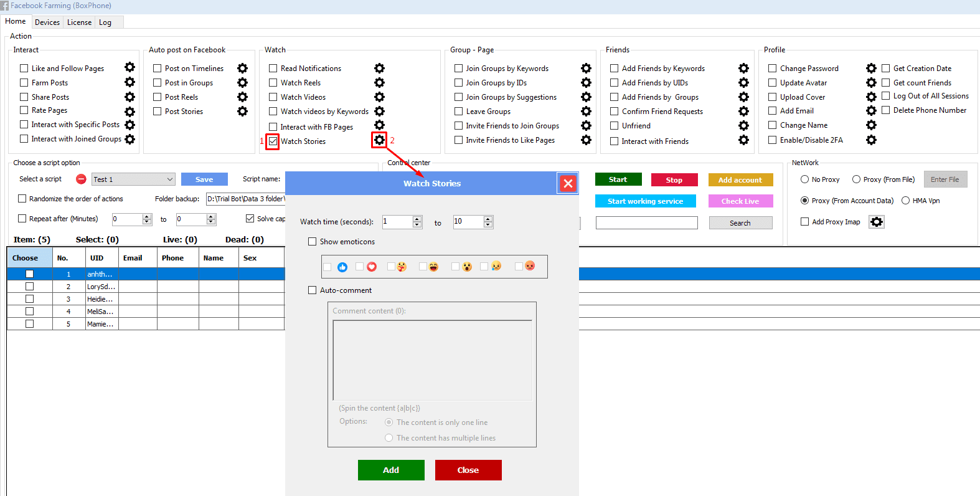The width and height of the screenshot is (980, 496).
Task: Click the green Start button
Action: click(618, 179)
